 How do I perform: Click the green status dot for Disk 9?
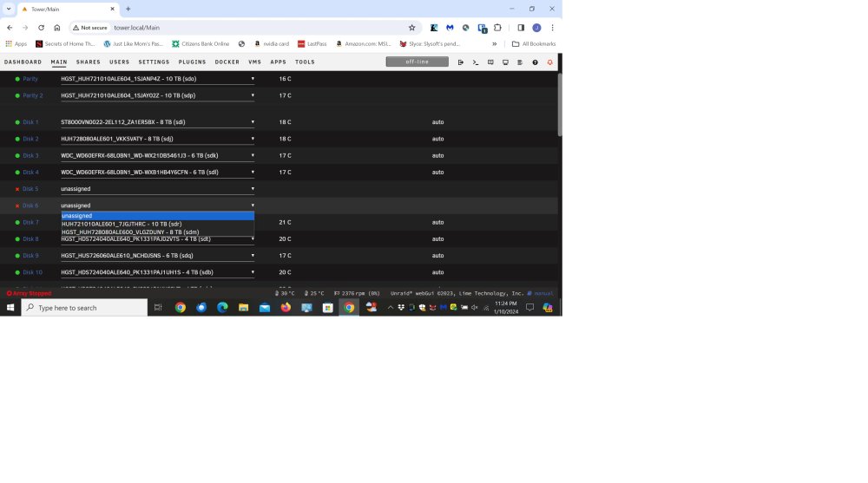click(x=17, y=256)
